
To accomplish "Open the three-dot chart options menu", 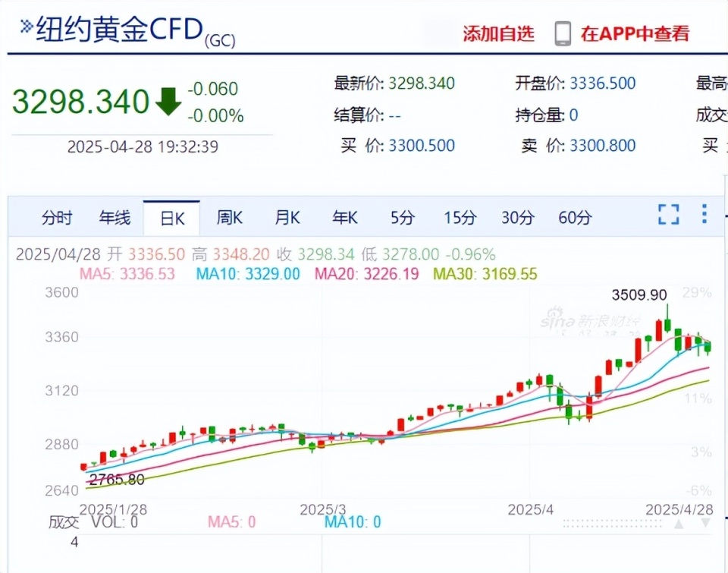I will (x=704, y=214).
